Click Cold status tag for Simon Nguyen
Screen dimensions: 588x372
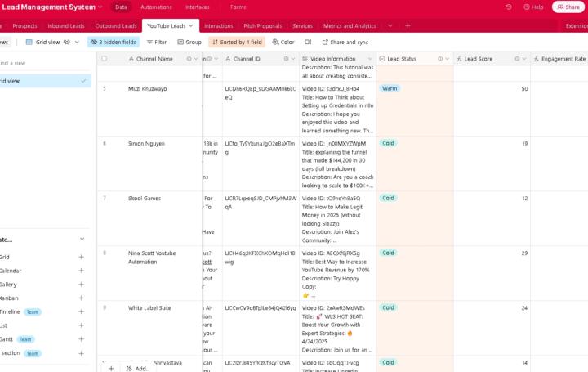(388, 143)
